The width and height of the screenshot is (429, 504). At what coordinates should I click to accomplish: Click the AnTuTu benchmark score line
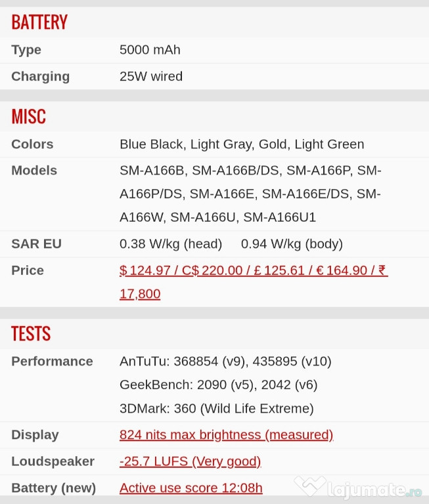click(x=225, y=362)
